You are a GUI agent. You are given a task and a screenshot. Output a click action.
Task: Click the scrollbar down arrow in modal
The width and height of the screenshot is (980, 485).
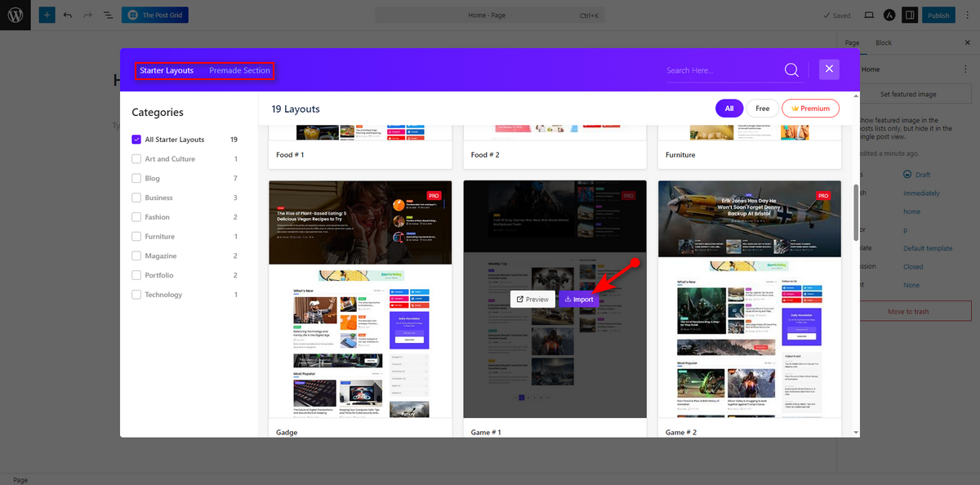[856, 432]
